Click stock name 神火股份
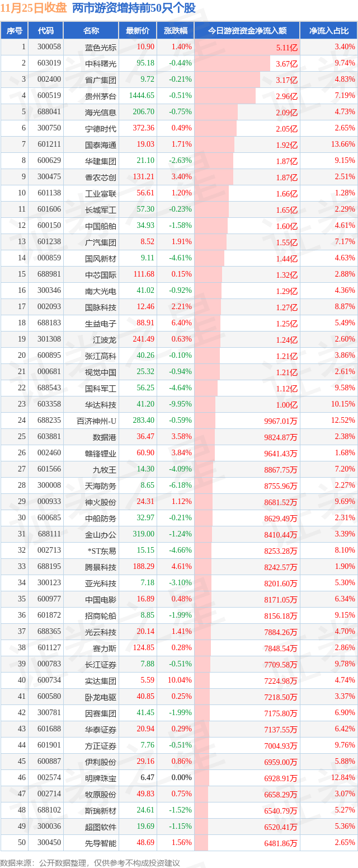This screenshot has height=868, width=358. (x=101, y=502)
